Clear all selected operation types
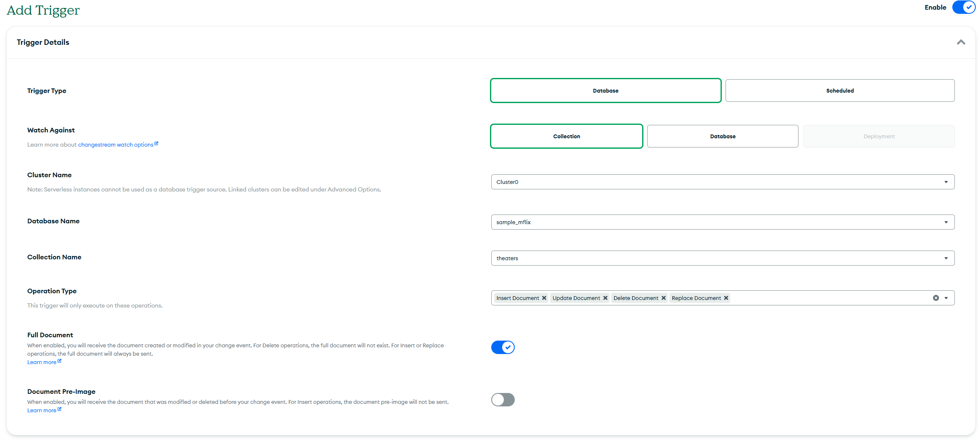This screenshot has width=980, height=442. (936, 298)
